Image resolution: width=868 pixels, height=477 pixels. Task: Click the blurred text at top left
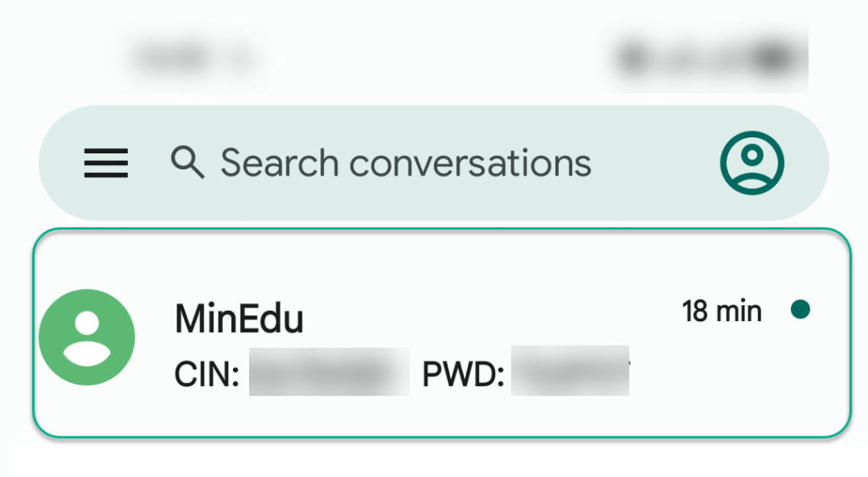pos(194,57)
